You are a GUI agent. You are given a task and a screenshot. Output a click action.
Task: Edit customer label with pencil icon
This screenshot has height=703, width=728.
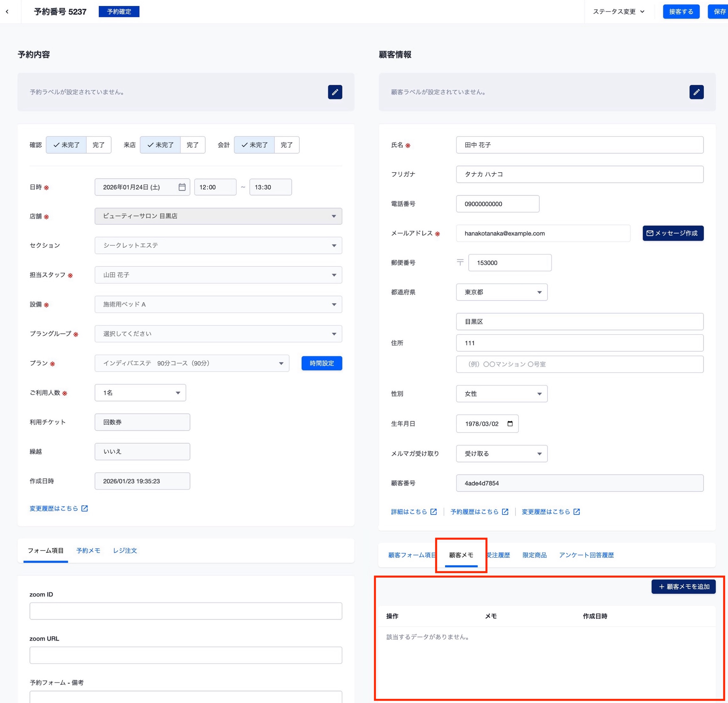coord(696,92)
